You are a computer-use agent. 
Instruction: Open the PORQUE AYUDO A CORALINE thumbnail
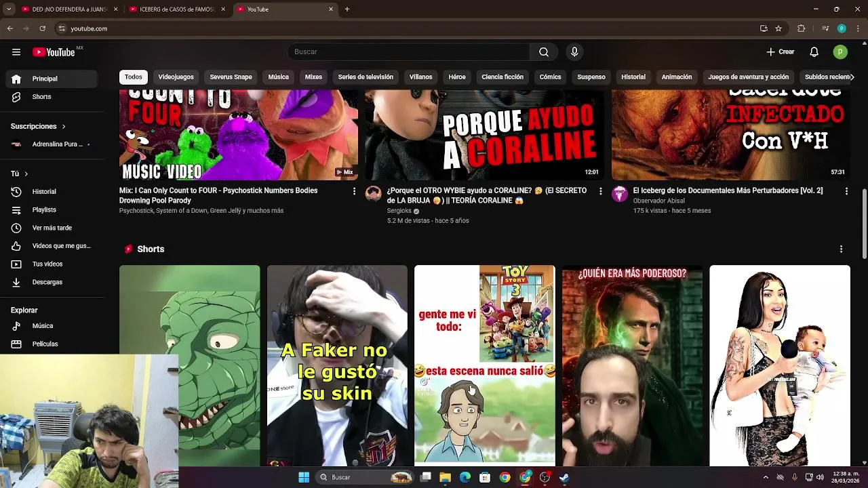coord(484,135)
